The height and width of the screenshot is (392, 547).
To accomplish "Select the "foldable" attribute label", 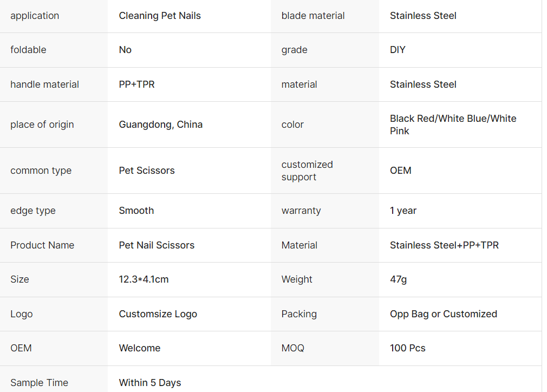I will [28, 50].
